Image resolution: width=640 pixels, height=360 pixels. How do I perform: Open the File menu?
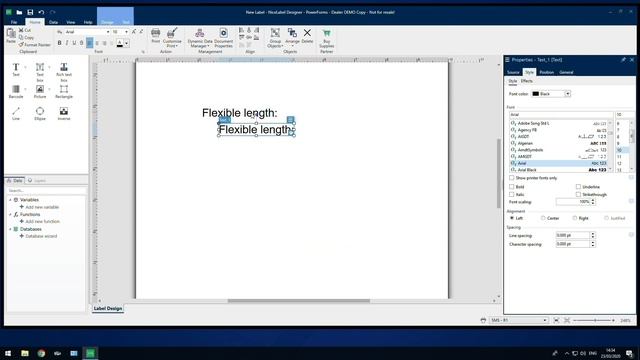click(x=14, y=22)
